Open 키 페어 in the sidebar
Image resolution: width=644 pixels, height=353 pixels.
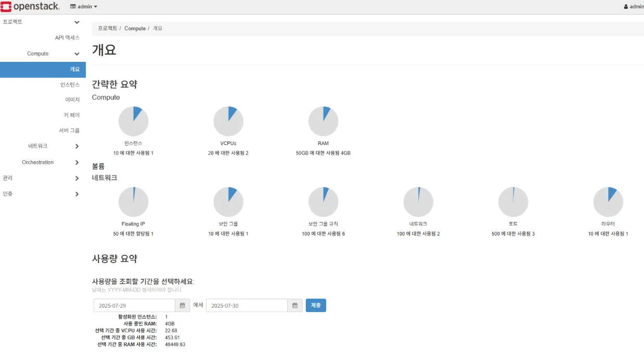click(x=71, y=115)
